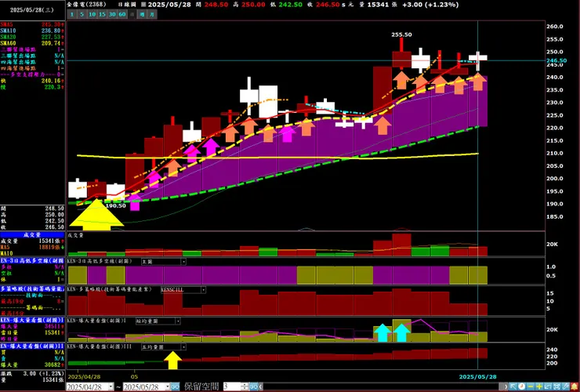Image resolution: width=580 pixels, height=392 pixels.
Task: Open the 五均量圖 dropdown
Action: 183,347
